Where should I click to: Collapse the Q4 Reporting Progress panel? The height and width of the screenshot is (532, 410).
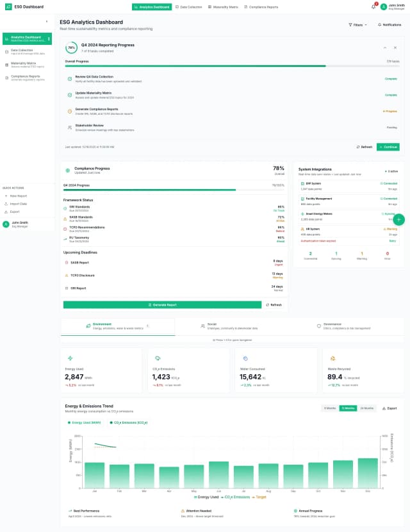385,48
